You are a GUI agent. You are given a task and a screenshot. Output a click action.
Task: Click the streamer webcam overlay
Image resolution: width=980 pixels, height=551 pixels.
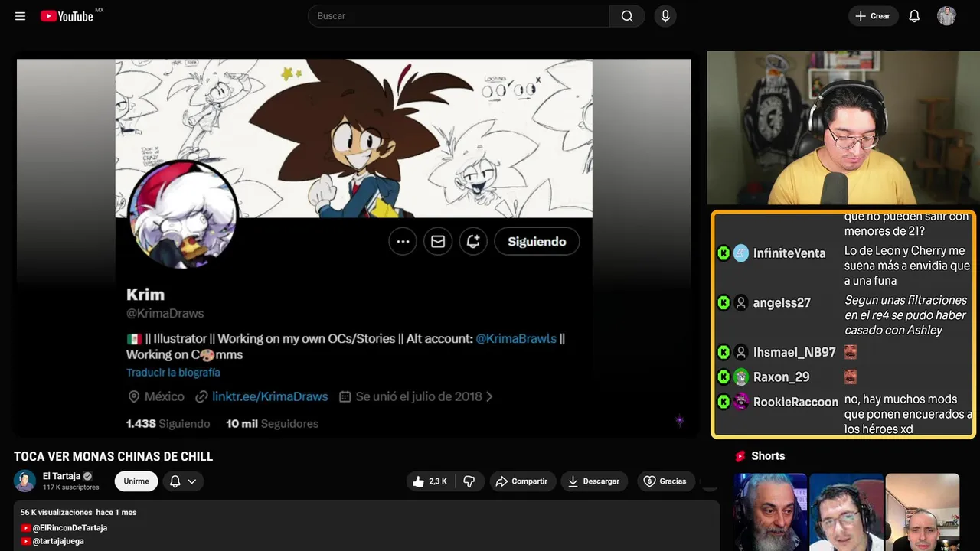pyautogui.click(x=843, y=128)
